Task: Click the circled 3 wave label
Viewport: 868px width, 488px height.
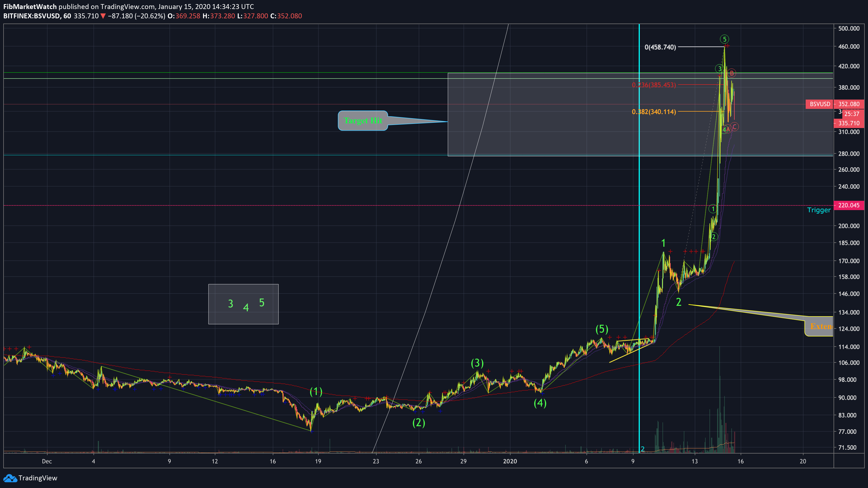Action: (x=719, y=69)
